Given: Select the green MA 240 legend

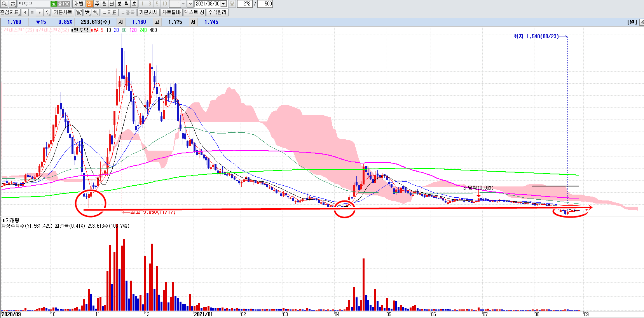Looking at the screenshot, I should [x=143, y=30].
